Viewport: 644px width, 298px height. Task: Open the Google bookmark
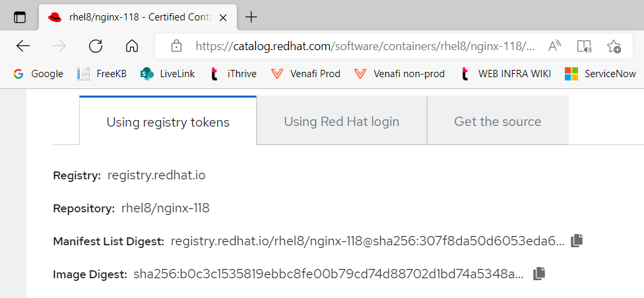tap(38, 74)
